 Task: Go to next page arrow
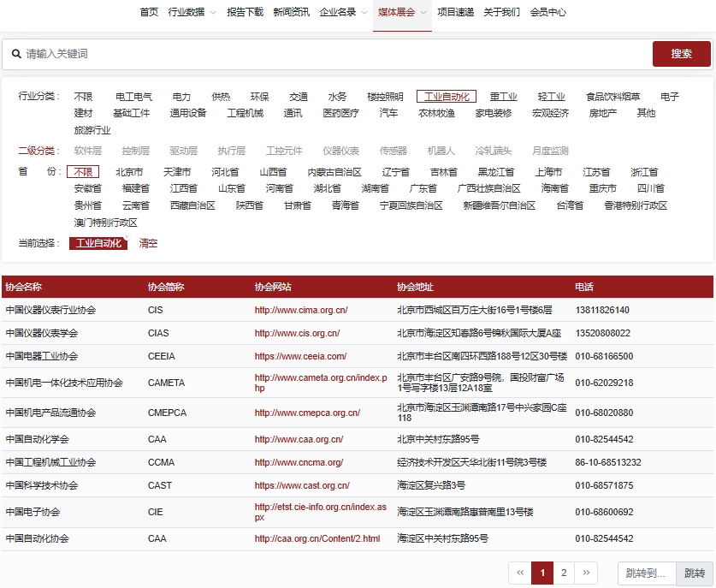tap(586, 573)
